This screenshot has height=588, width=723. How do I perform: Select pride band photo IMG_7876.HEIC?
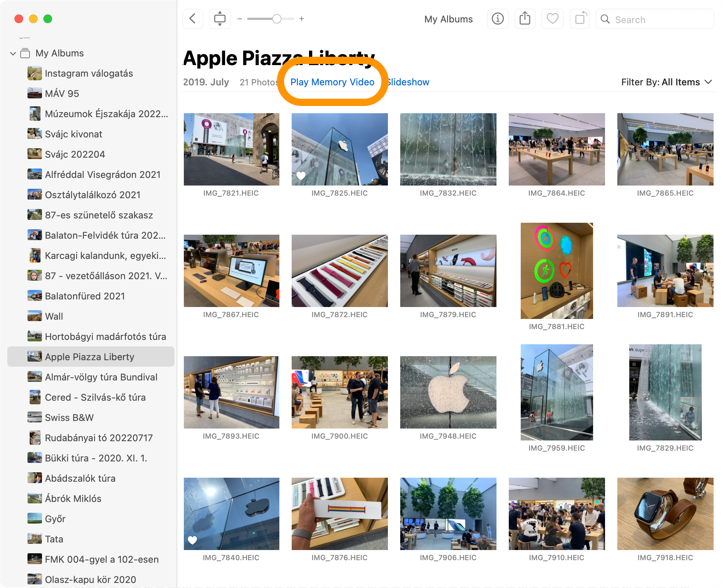click(x=340, y=514)
